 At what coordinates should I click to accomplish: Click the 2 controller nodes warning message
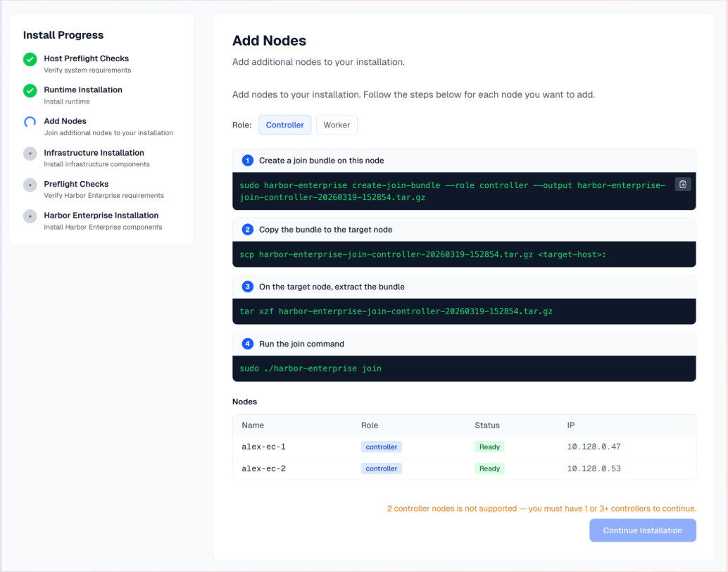pyautogui.click(x=541, y=509)
